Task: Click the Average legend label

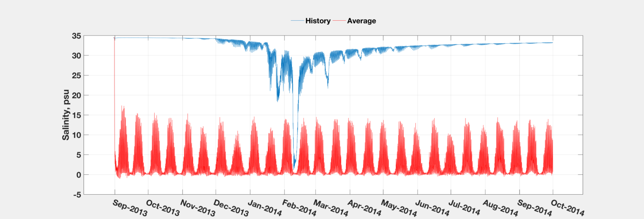Action: pos(361,21)
